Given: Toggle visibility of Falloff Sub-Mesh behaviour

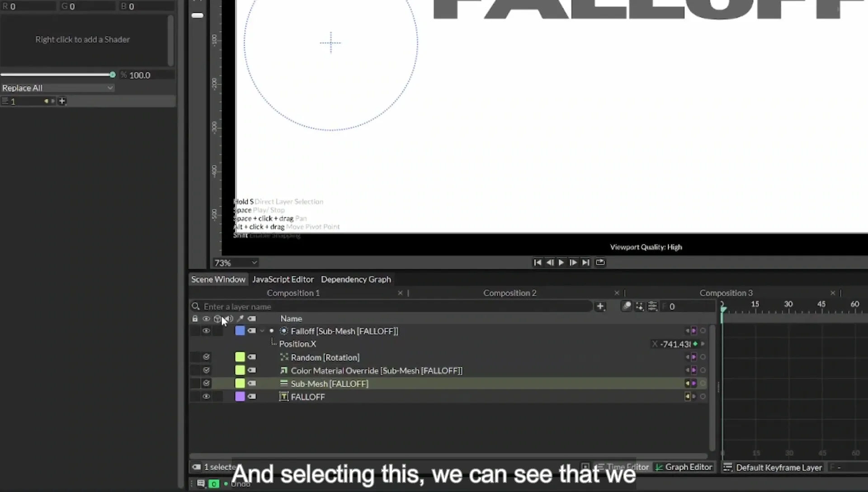Looking at the screenshot, I should pos(206,331).
